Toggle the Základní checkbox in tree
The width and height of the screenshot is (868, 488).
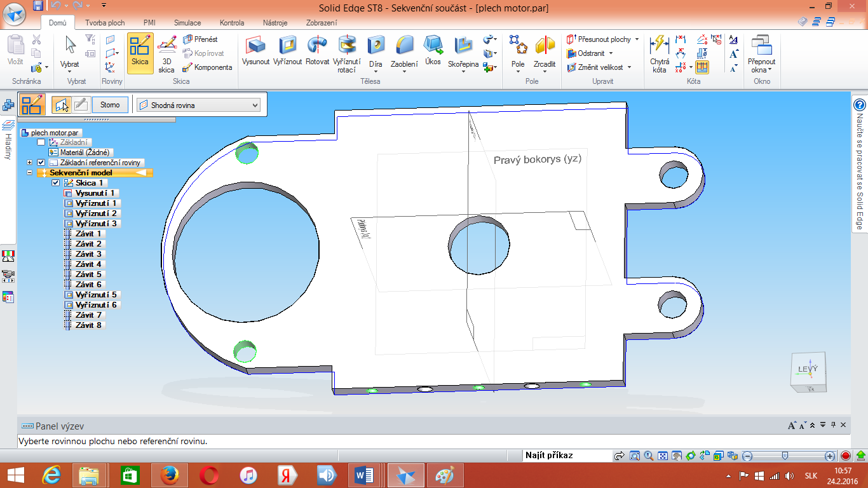point(41,142)
